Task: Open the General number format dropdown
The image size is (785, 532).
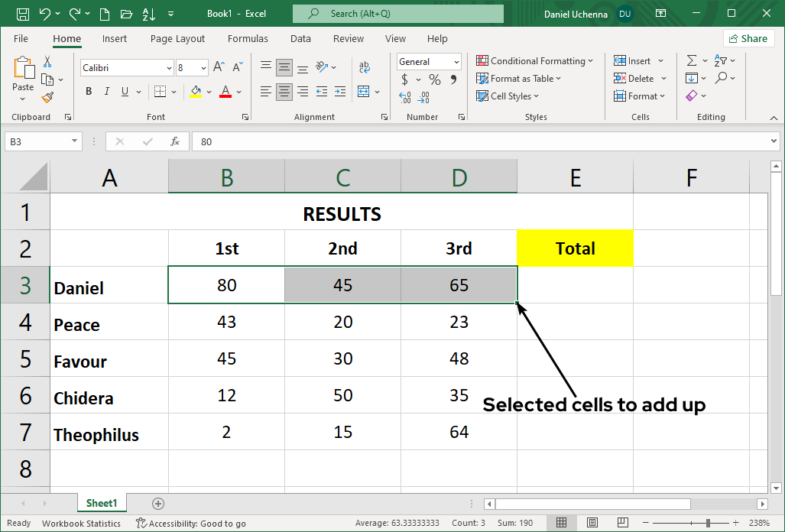Action: (x=455, y=62)
